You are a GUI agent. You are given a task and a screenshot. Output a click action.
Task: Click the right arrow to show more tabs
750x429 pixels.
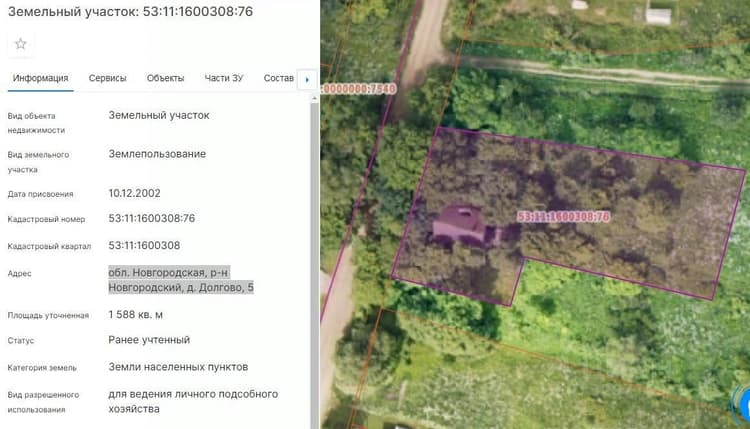(307, 79)
